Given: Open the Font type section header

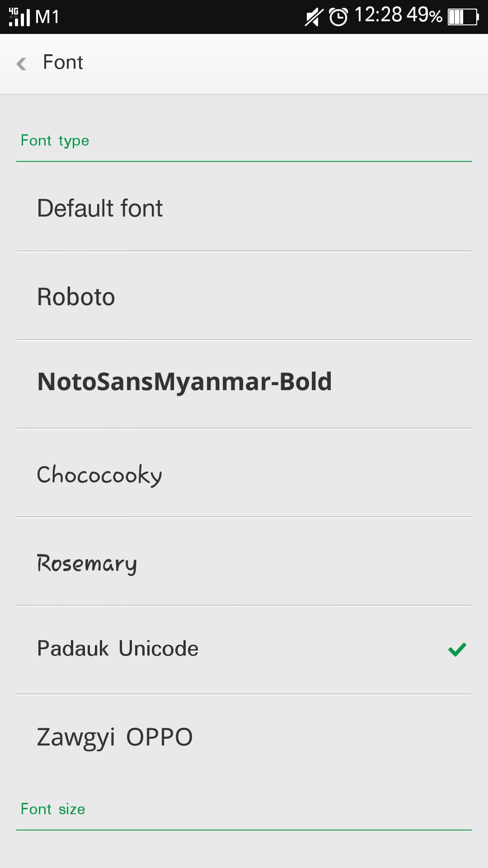Looking at the screenshot, I should point(54,140).
